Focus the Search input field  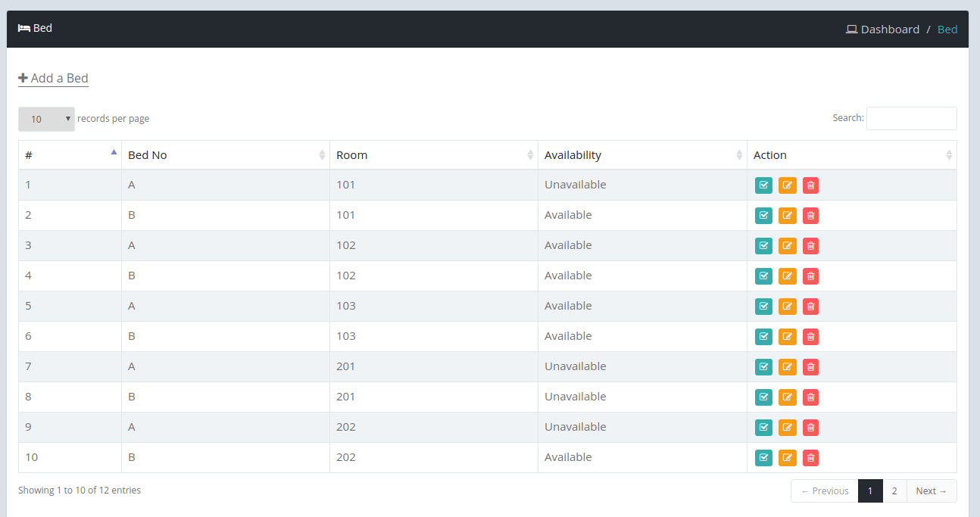[911, 118]
